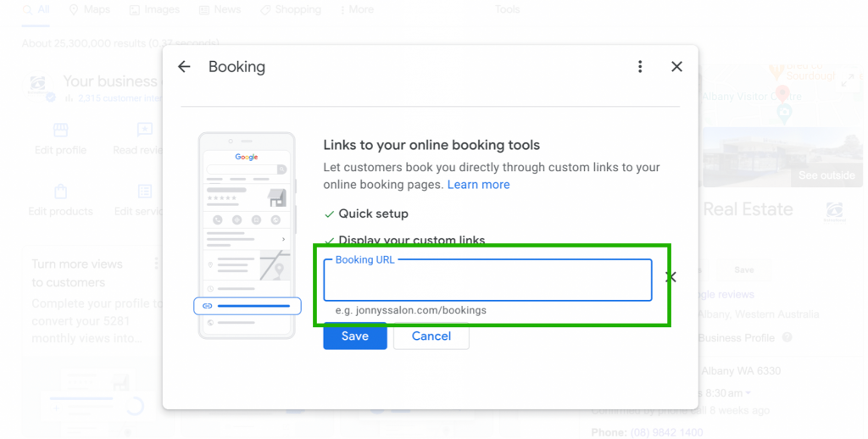Switch to the Shopping search tab
868x439 pixels.
coord(291,10)
